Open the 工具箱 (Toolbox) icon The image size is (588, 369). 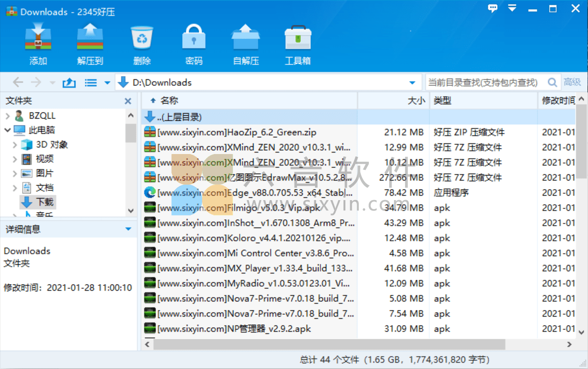tap(297, 43)
